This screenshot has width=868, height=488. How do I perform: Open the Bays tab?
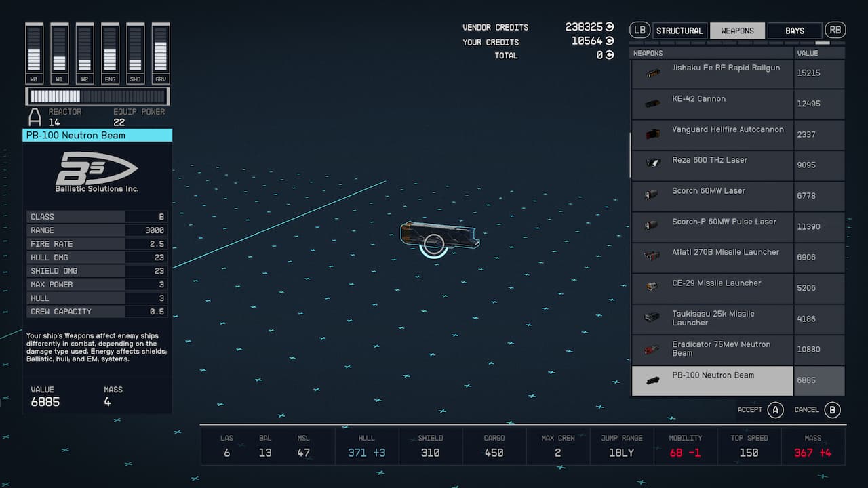pyautogui.click(x=794, y=30)
